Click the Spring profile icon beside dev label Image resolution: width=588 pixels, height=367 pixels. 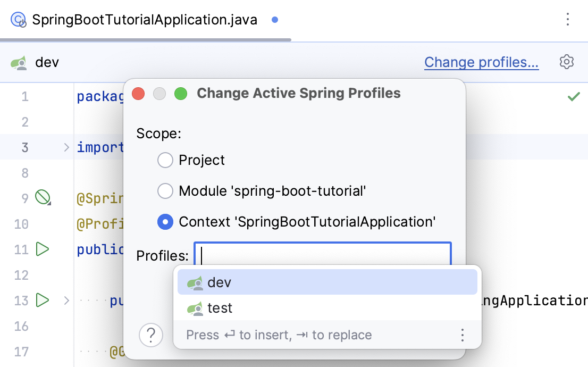pyautogui.click(x=19, y=63)
